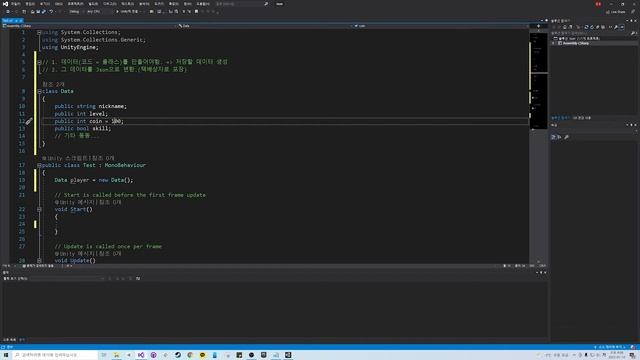The height and width of the screenshot is (360, 640).
Task: Open File Explorer from the taskbar
Action: [116, 355]
